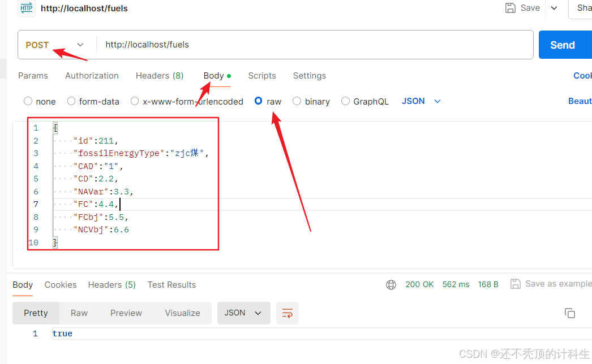Click the 562 ms response time

point(456,284)
